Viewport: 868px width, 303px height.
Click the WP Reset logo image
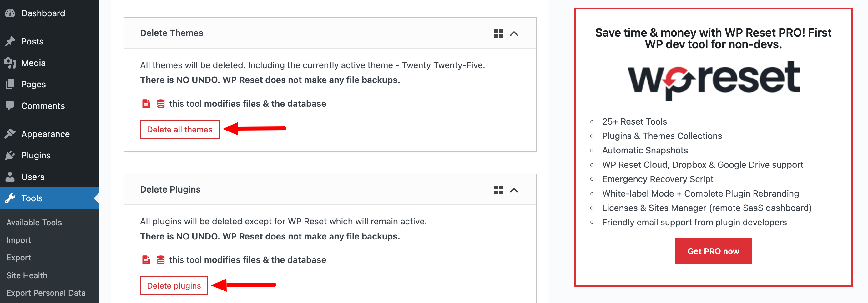click(713, 80)
